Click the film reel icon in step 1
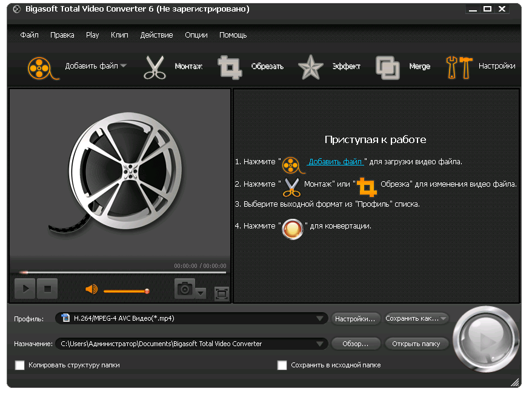The height and width of the screenshot is (394, 532). (x=293, y=165)
